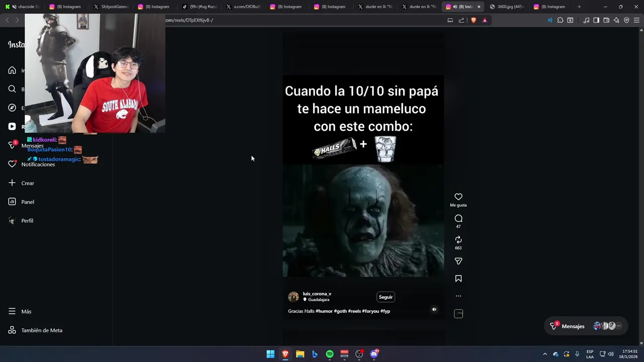This screenshot has height=362, width=644.
Task: Repost the reel using the repost icon
Action: point(458,240)
